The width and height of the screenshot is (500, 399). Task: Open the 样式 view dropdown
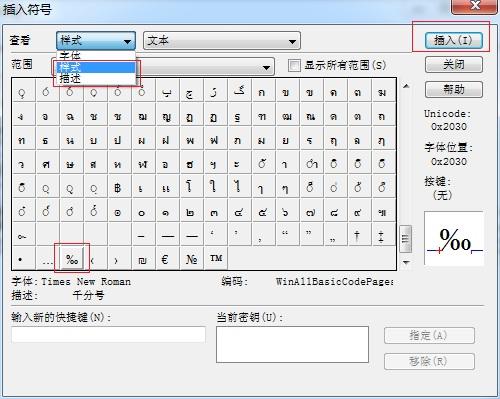[96, 41]
